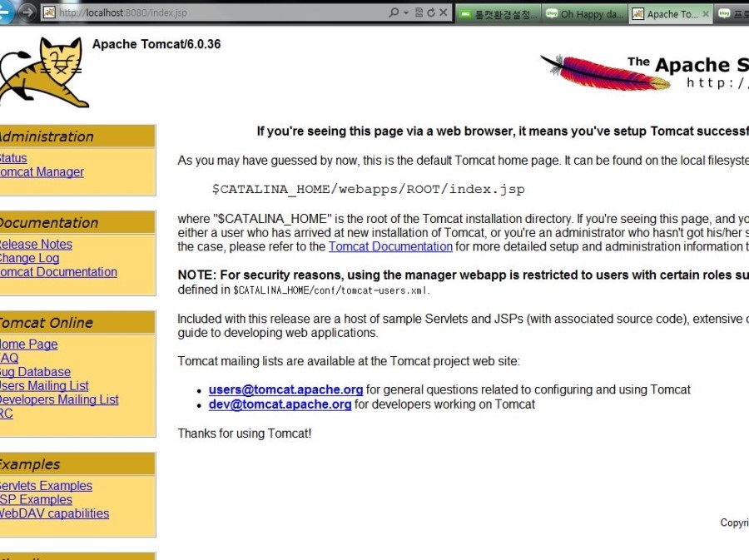Click the users@tomcat.apache.org email link

point(285,389)
